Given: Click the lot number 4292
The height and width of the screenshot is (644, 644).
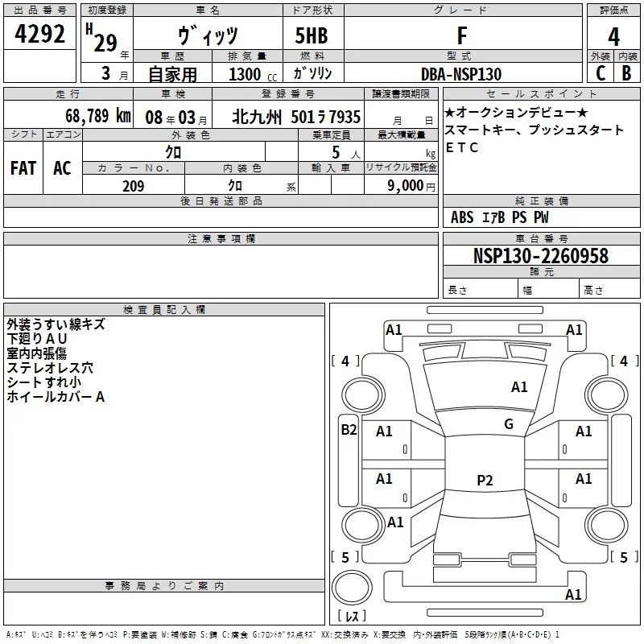Looking at the screenshot, I should tap(39, 34).
